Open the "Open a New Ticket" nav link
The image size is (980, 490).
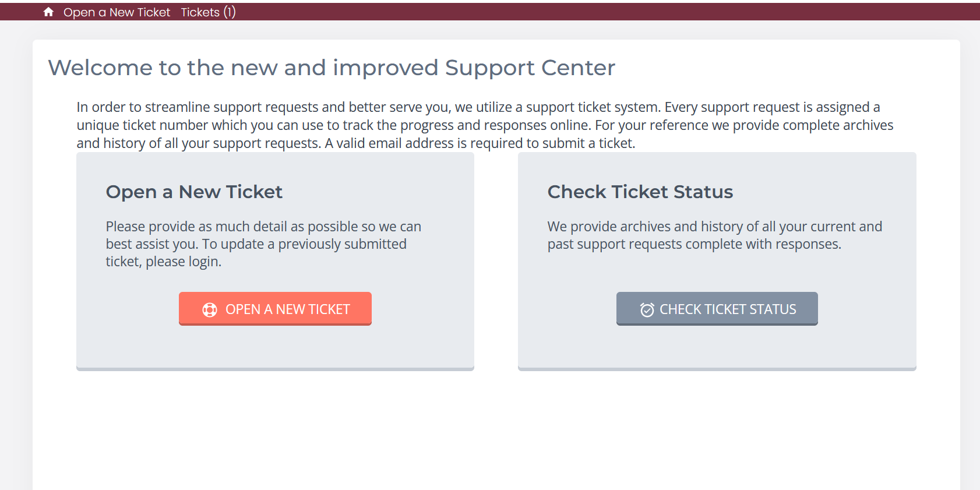coord(117,12)
